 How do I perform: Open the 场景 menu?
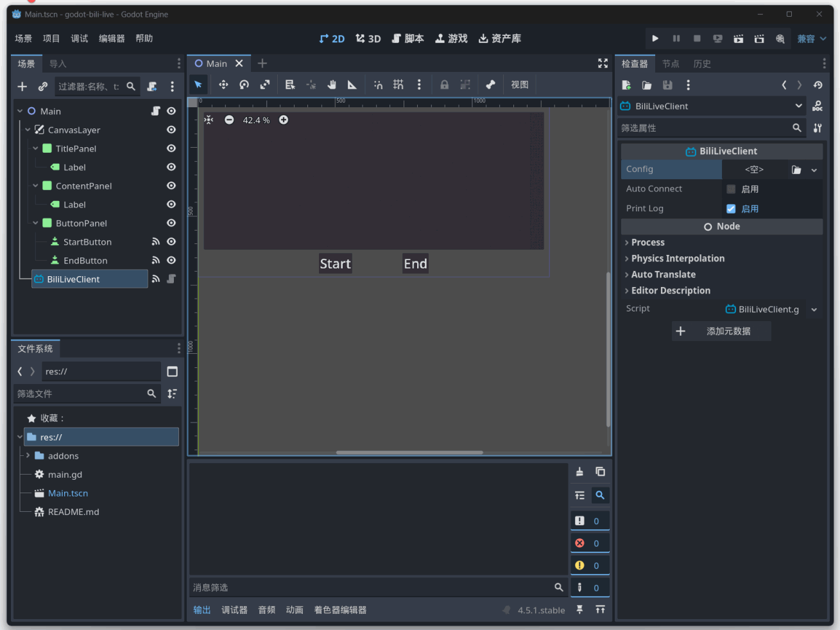click(x=24, y=39)
